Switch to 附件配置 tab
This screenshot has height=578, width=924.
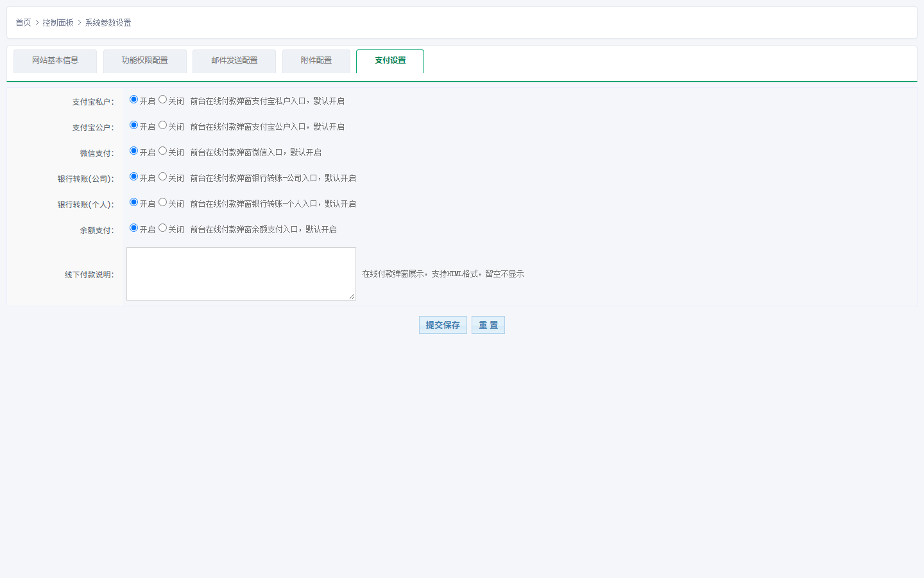pos(316,61)
